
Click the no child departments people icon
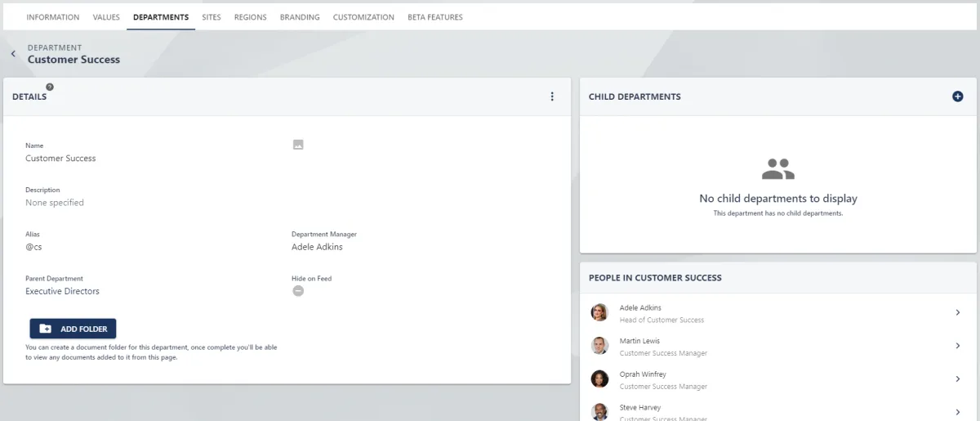coord(778,169)
